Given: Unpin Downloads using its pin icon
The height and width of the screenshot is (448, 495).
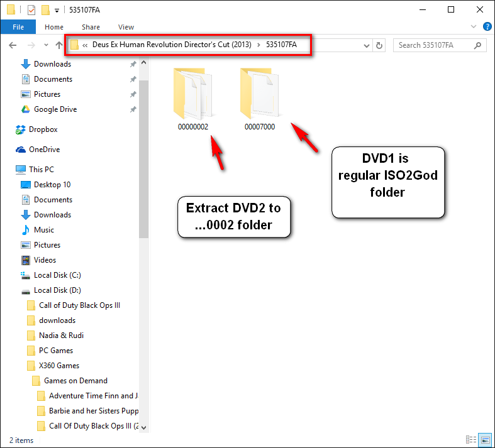Looking at the screenshot, I should pos(133,64).
